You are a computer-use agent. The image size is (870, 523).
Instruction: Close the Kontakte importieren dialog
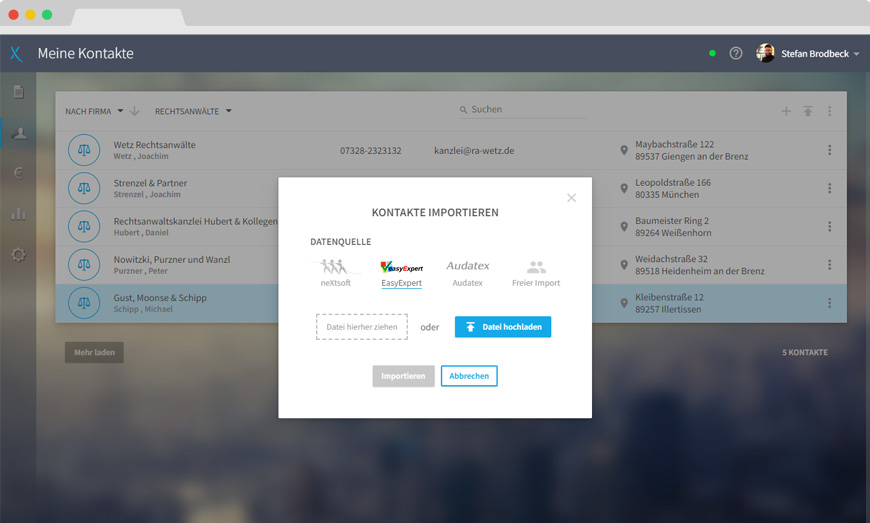click(571, 197)
